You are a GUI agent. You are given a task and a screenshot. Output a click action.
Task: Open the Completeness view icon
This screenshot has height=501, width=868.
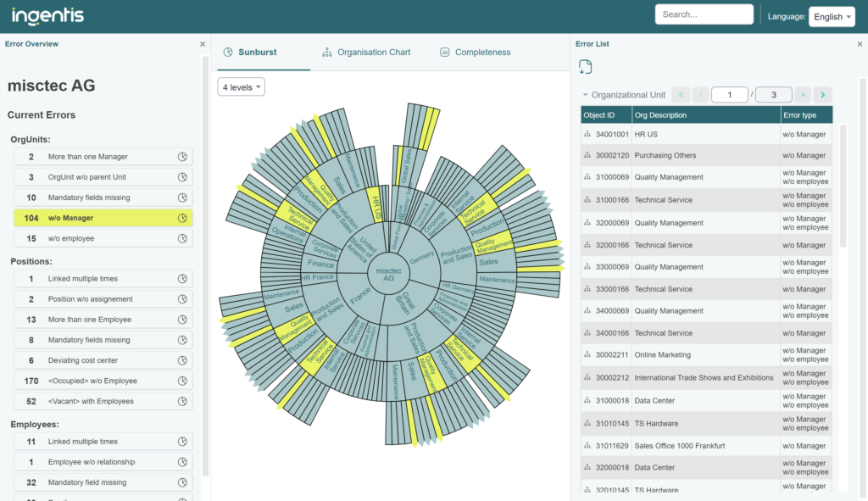tap(444, 52)
